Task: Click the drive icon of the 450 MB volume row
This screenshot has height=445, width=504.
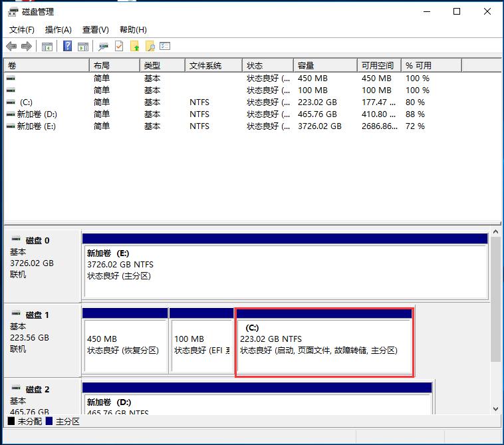Action: (11, 78)
